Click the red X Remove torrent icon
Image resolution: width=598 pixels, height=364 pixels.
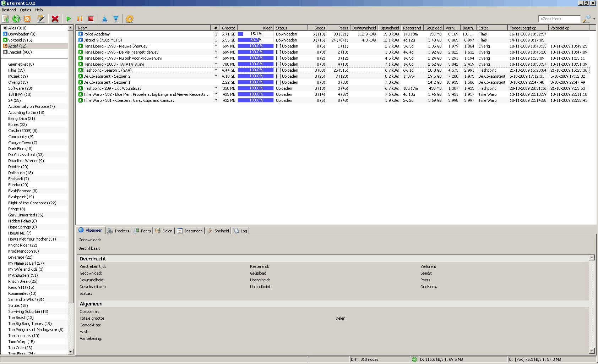click(x=55, y=19)
